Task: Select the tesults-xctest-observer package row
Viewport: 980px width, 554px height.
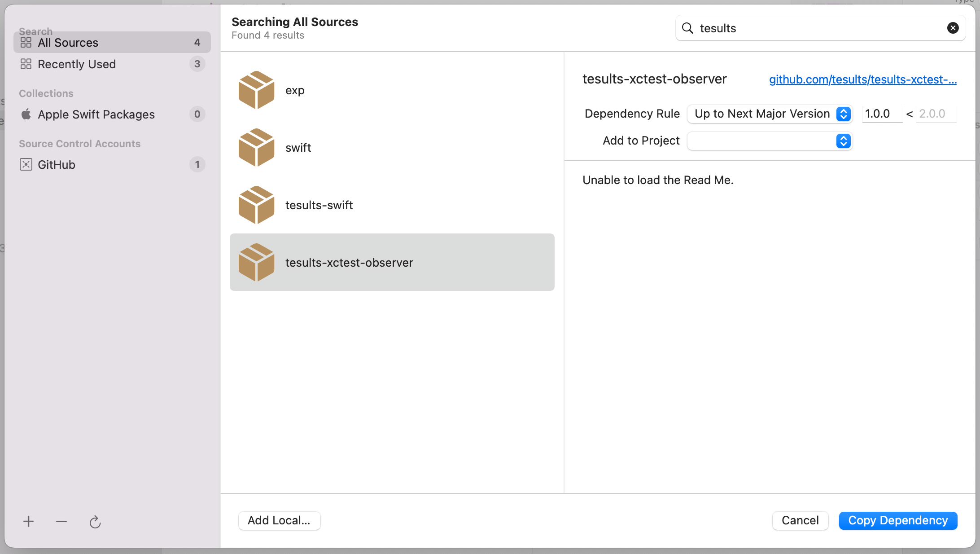Action: click(x=392, y=262)
